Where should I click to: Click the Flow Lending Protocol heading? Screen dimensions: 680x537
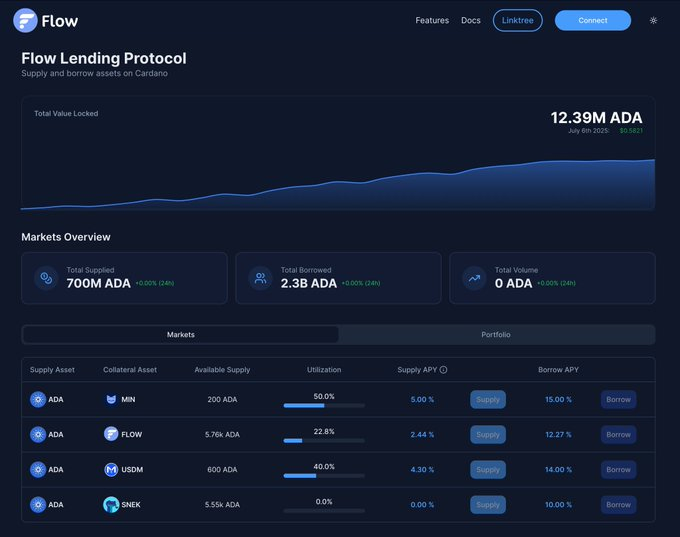[104, 58]
